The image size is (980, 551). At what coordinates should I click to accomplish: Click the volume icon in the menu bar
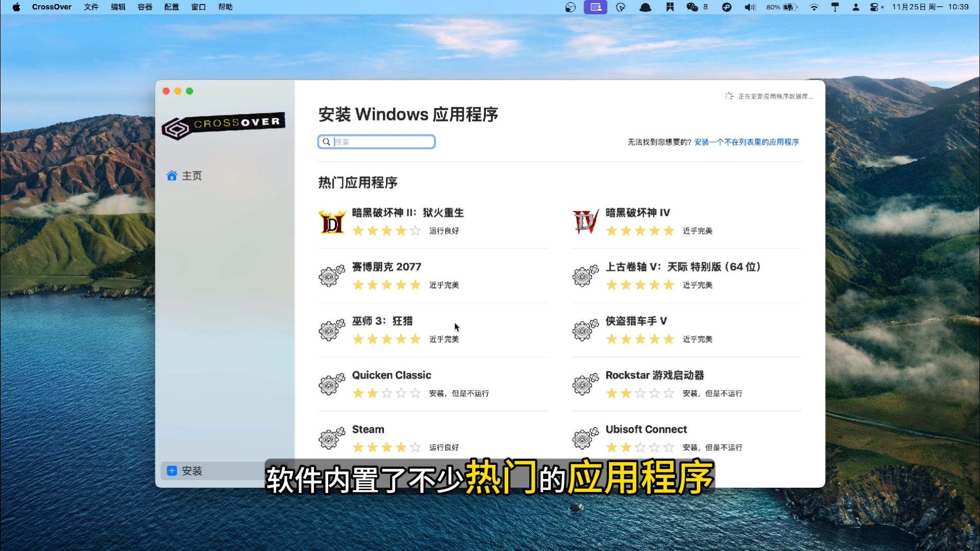[750, 7]
